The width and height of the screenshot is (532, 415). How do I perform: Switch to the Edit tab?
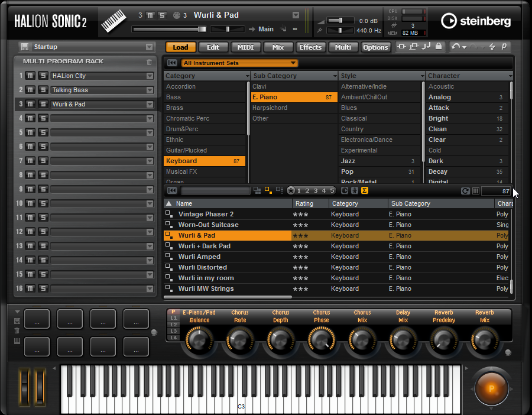pyautogui.click(x=213, y=47)
